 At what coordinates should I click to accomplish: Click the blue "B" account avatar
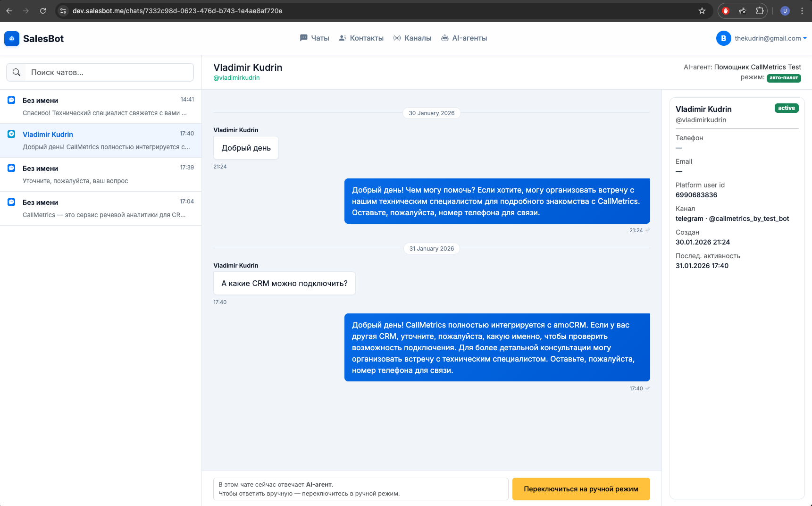pyautogui.click(x=723, y=38)
